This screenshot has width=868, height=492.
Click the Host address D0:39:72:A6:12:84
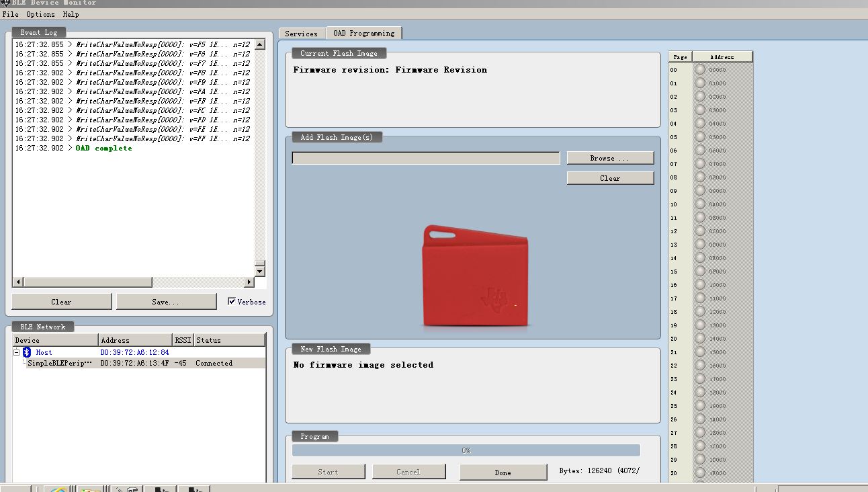coord(134,352)
